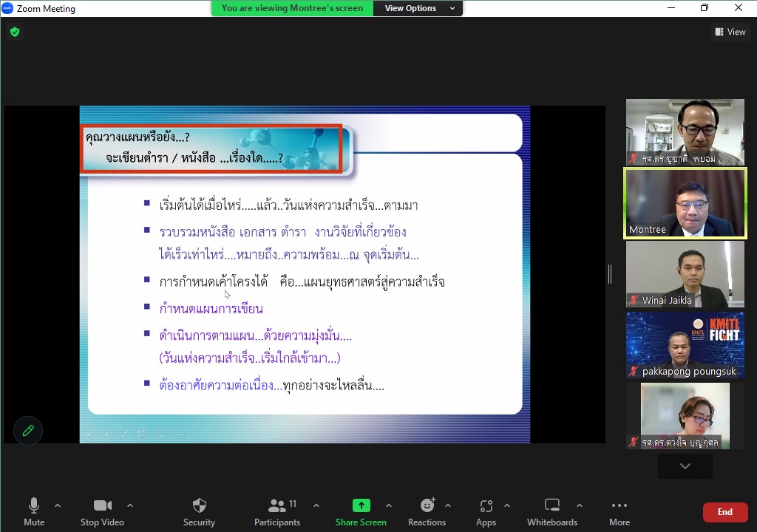Click slide title text 'คุณวางแผนหรือยัง...?'
The height and width of the screenshot is (532, 757).
138,137
